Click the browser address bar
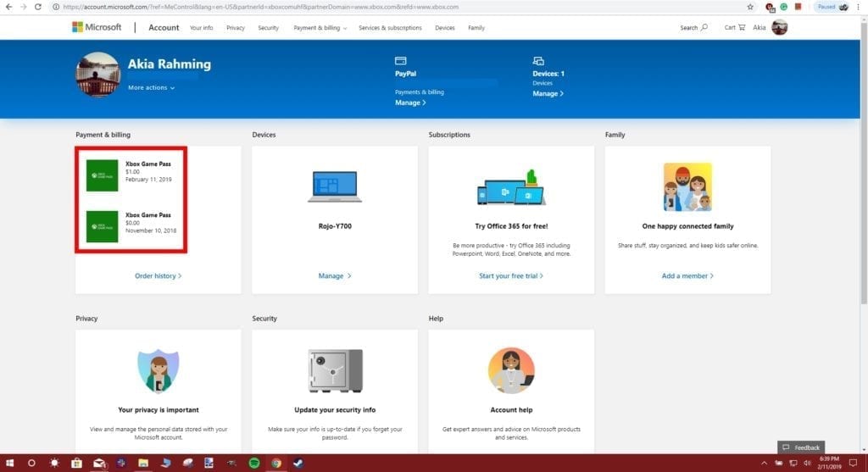 pos(397,7)
